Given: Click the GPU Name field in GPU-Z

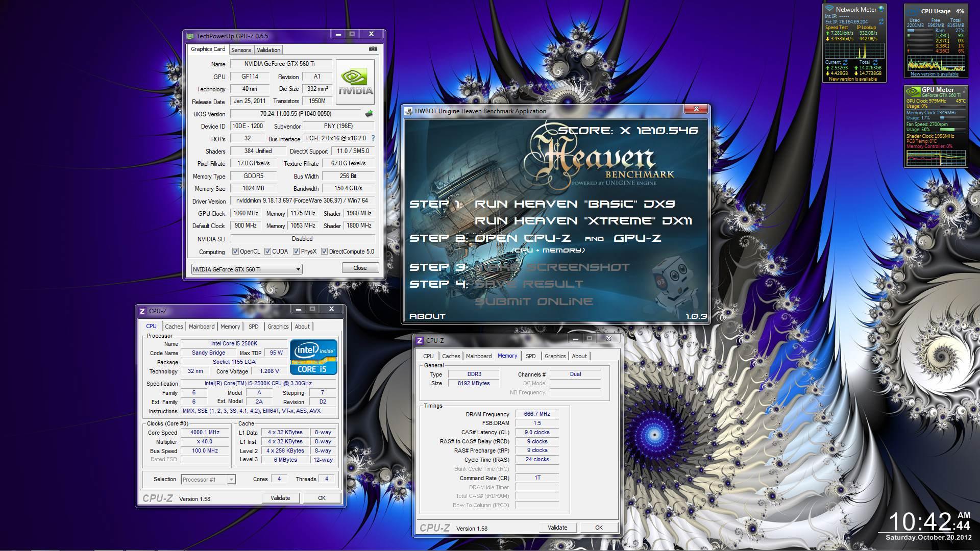Looking at the screenshot, I should (281, 64).
